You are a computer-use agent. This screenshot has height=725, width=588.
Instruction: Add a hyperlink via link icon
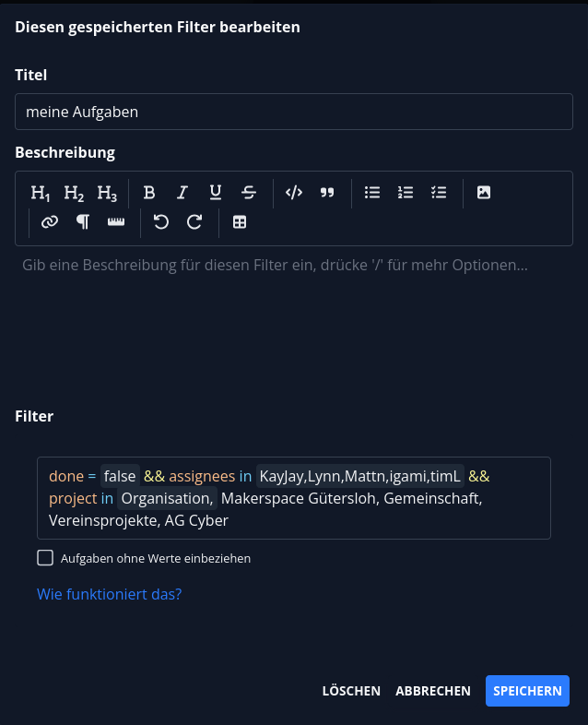[50, 222]
